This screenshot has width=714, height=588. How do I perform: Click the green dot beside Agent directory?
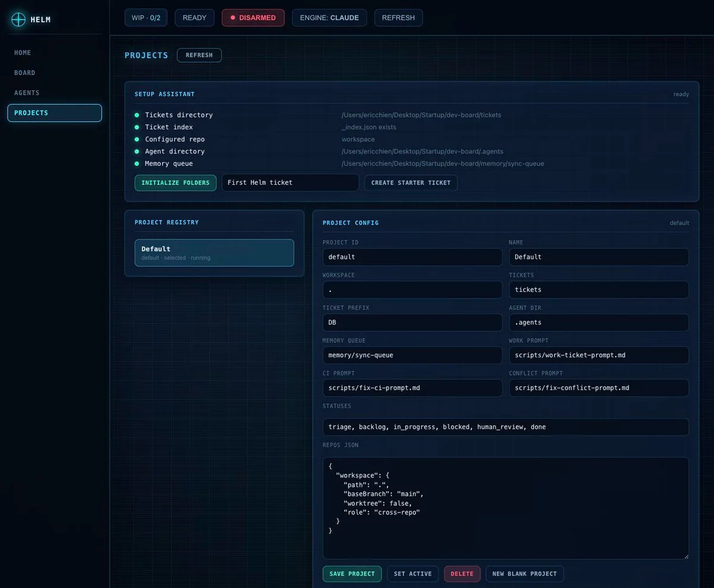click(137, 152)
